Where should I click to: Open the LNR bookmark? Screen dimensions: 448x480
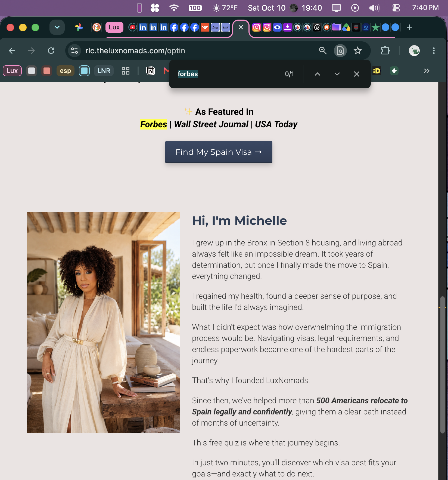104,71
